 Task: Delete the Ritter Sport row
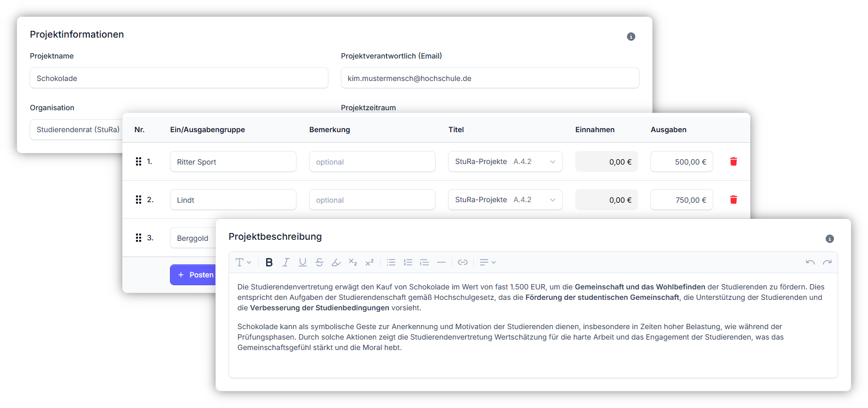pyautogui.click(x=734, y=161)
